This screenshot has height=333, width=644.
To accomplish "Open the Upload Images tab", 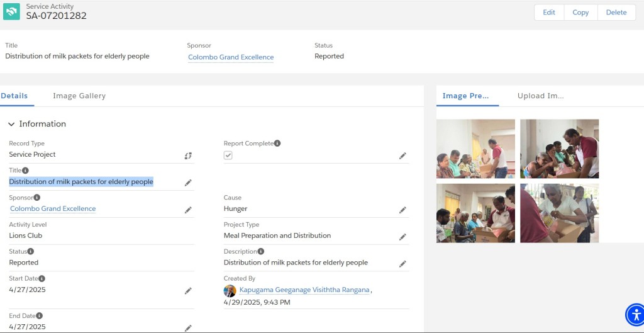I will (540, 96).
